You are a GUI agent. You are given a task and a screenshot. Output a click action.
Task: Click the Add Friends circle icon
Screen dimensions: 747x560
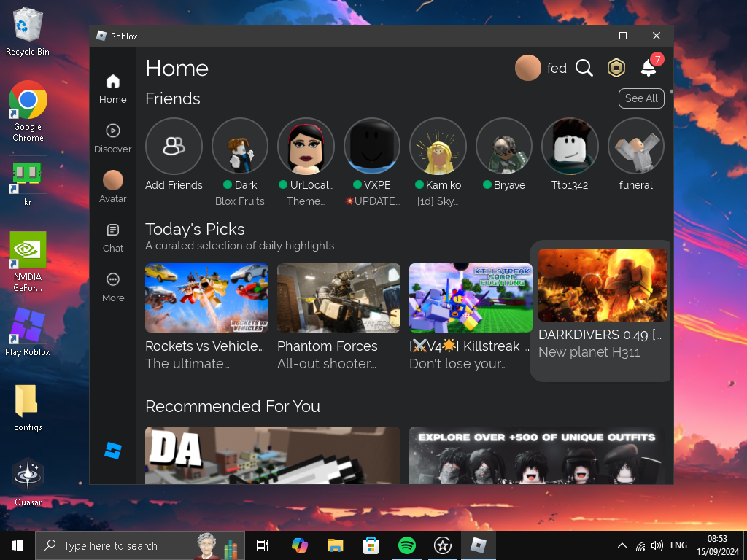coord(174,146)
